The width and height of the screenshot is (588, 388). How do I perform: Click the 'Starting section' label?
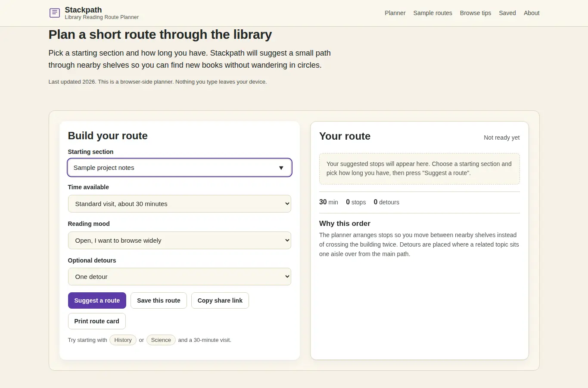(x=90, y=152)
